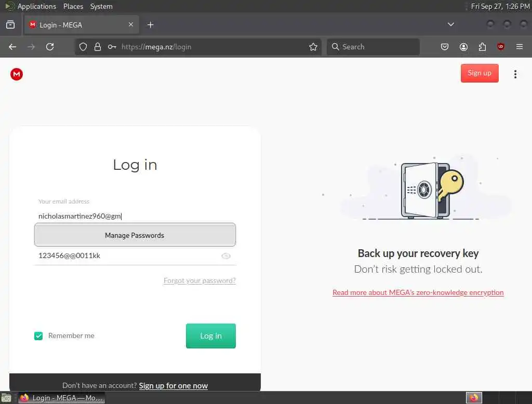Click the date and time clock
Viewport: 532px width, 404px height.
[500, 6]
